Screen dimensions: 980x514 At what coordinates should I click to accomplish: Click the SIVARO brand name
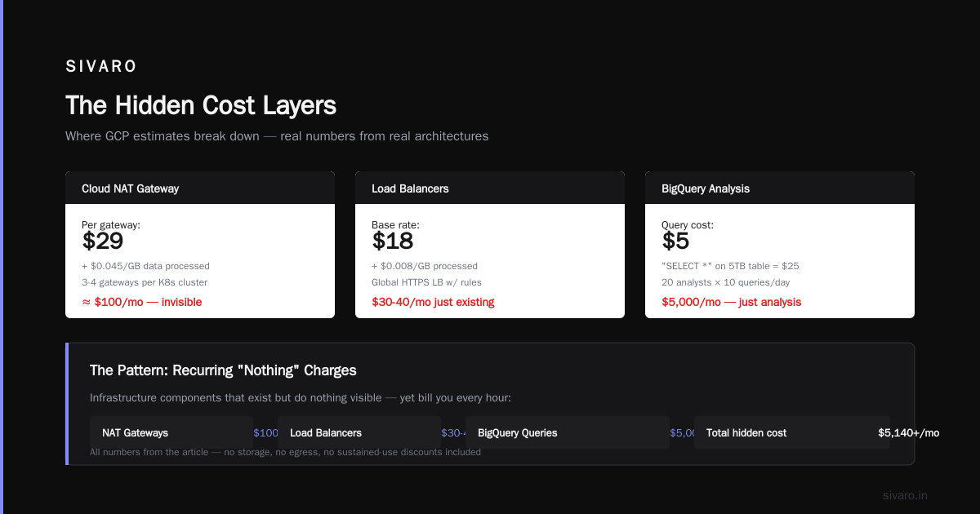[101, 67]
